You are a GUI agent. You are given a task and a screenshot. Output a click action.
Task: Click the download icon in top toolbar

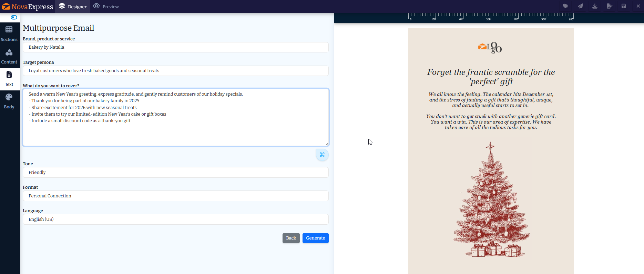[x=595, y=6]
